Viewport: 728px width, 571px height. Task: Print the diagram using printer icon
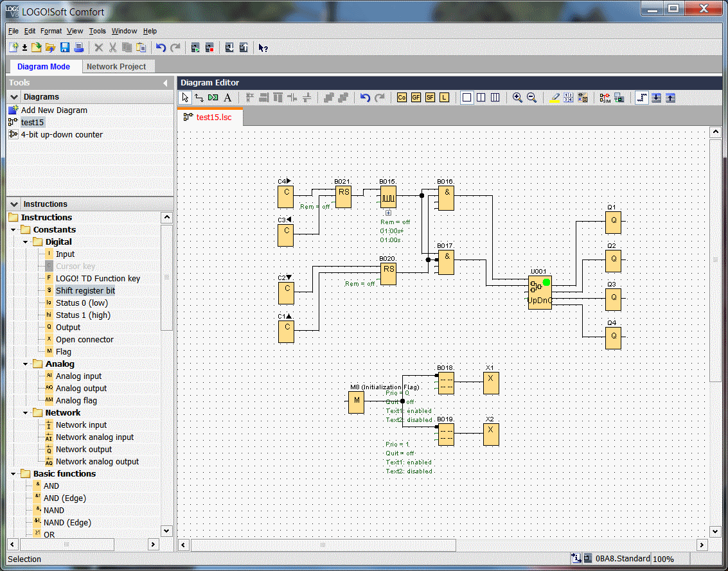[79, 48]
